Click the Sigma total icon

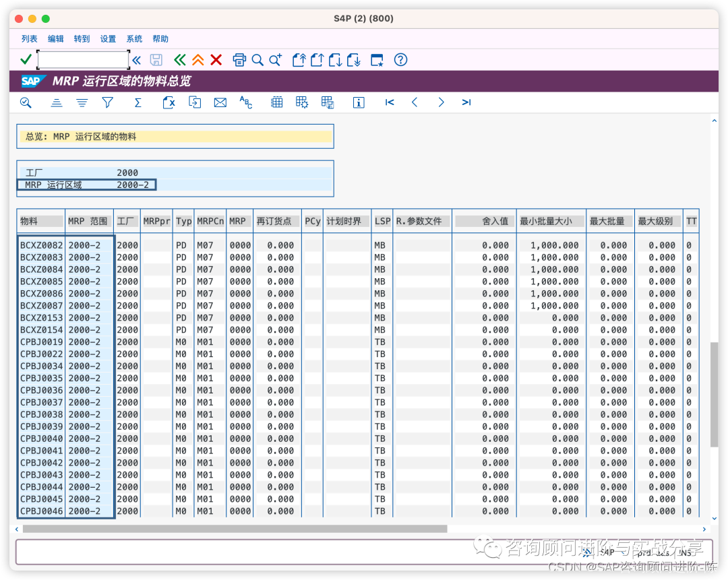point(138,102)
